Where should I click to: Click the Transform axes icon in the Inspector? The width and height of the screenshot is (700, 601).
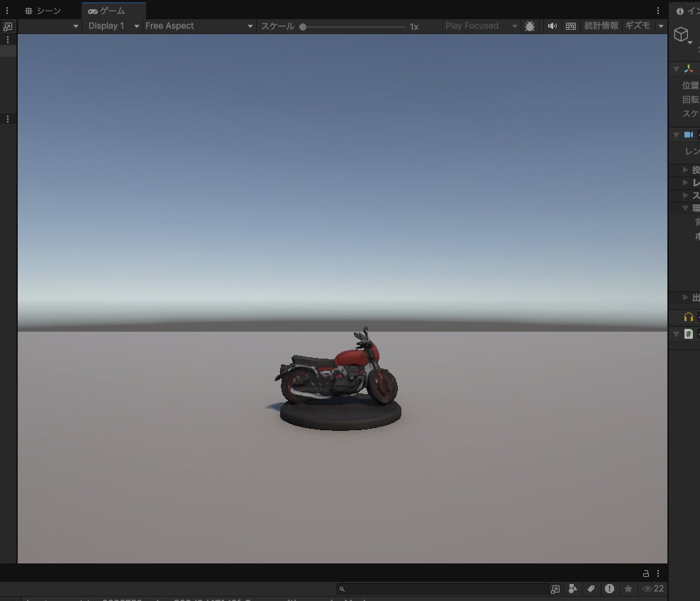point(687,68)
